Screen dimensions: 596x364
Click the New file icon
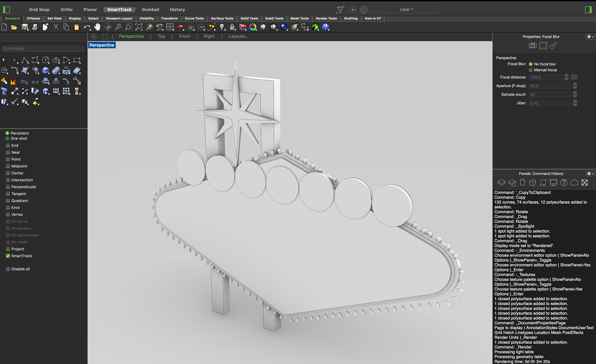(4, 27)
